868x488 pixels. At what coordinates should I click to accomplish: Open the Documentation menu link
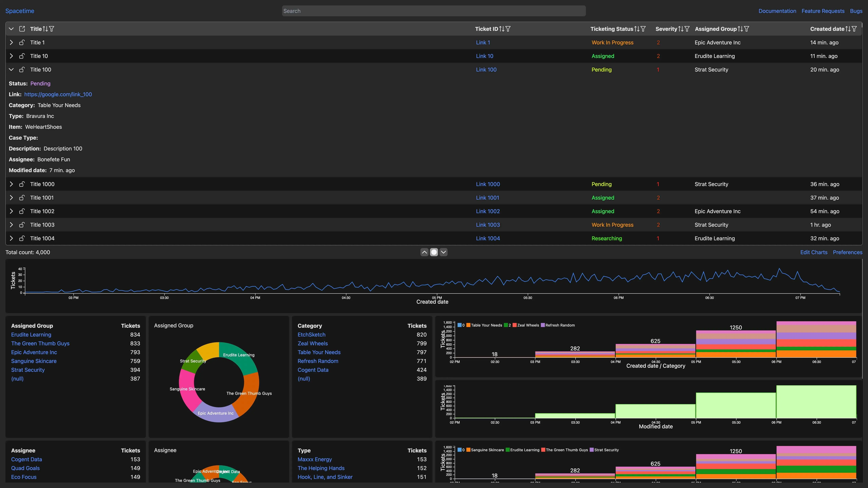coord(777,11)
